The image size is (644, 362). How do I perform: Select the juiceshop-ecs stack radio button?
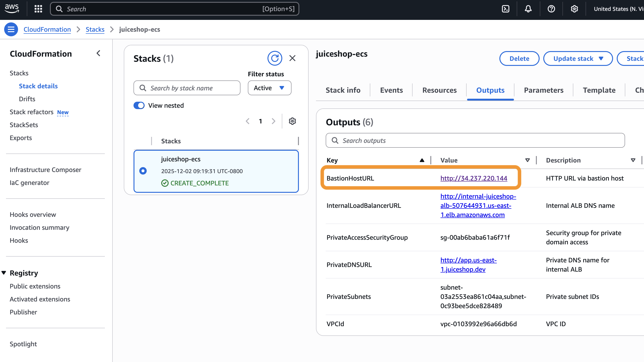pyautogui.click(x=143, y=171)
